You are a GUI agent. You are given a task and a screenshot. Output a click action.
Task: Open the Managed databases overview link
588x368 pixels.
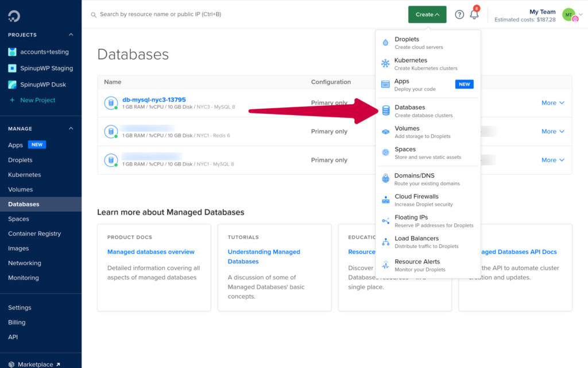pos(150,252)
